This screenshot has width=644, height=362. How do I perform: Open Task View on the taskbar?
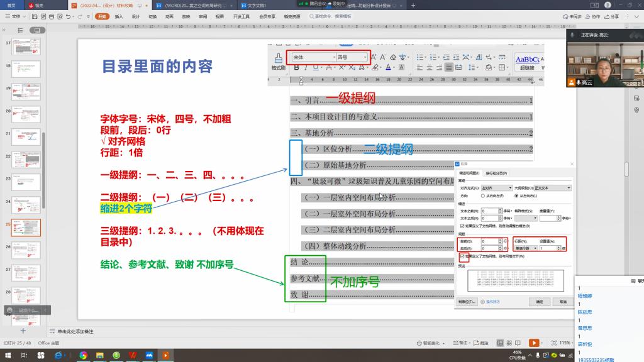[24, 355]
